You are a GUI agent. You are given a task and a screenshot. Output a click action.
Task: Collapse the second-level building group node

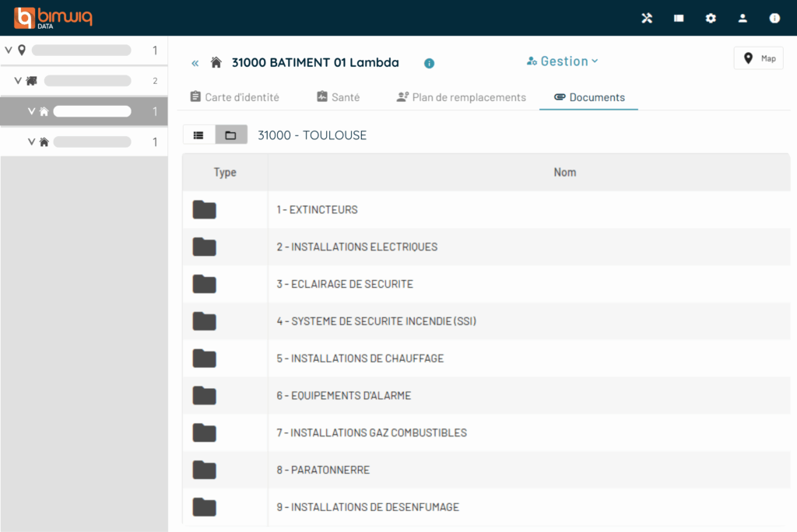[x=18, y=81]
